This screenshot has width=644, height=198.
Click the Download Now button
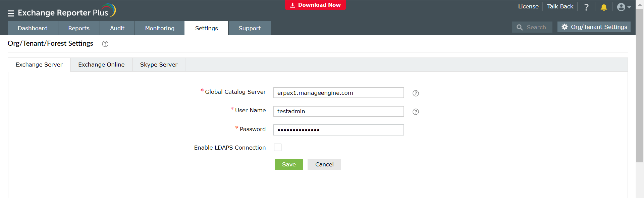[315, 5]
